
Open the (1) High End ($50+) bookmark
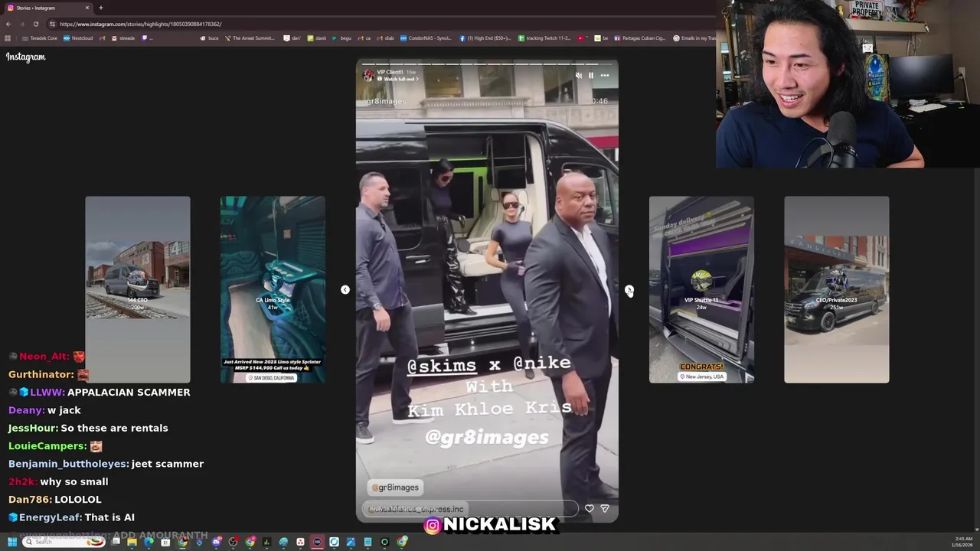pos(485,38)
